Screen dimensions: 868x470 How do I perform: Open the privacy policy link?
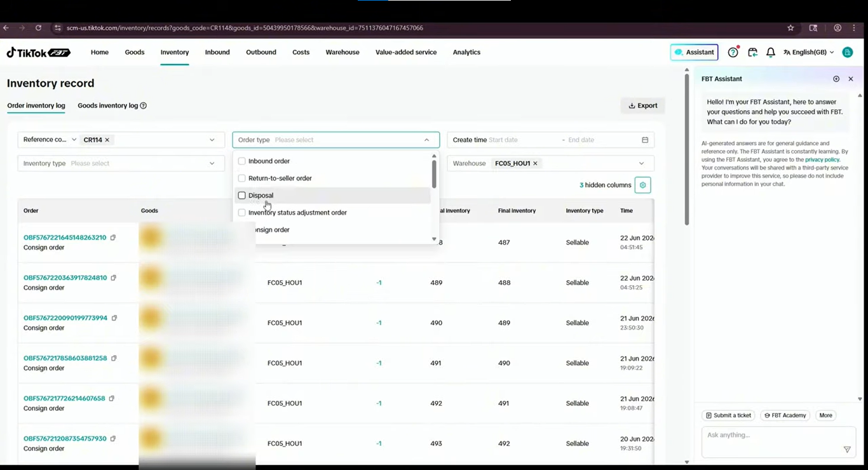(x=822, y=159)
